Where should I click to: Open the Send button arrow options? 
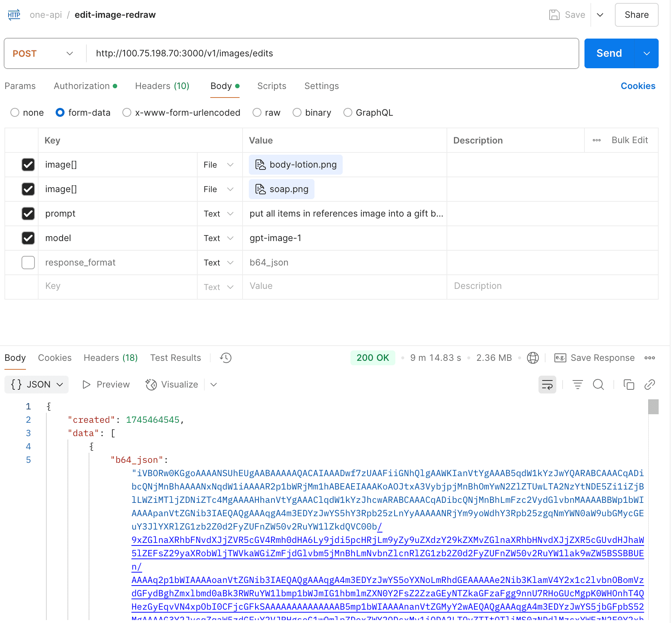point(647,53)
